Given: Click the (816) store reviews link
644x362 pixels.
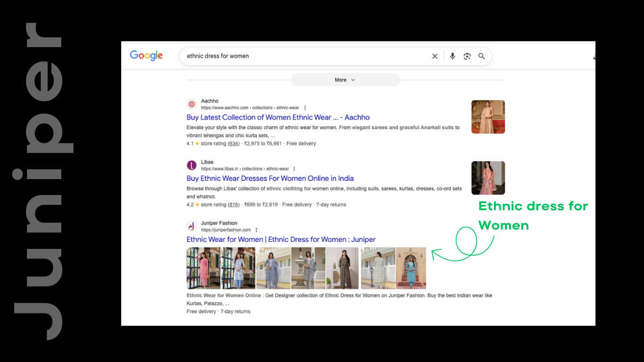Looking at the screenshot, I should point(234,205).
